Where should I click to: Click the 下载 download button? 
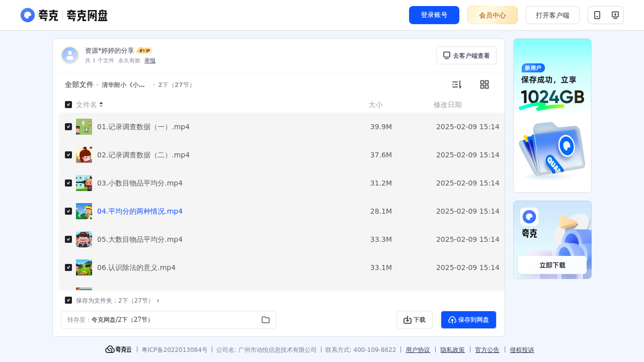point(415,320)
